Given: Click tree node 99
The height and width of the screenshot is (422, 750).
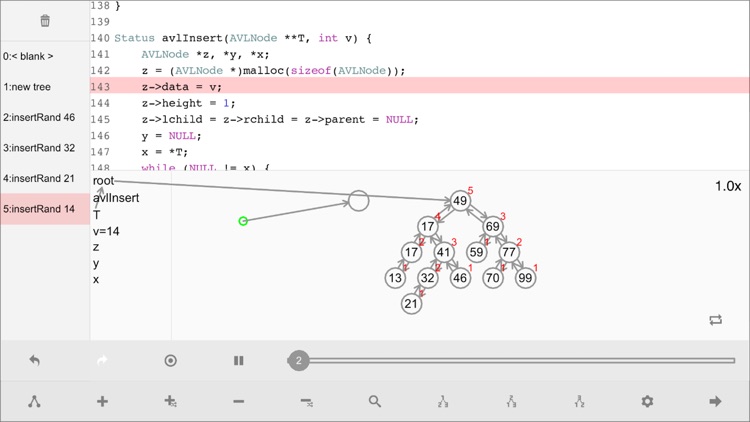Looking at the screenshot, I should click(x=525, y=278).
